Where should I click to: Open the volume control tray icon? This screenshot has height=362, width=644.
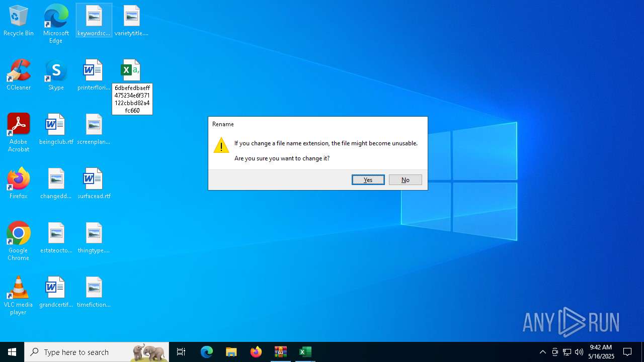tap(579, 352)
